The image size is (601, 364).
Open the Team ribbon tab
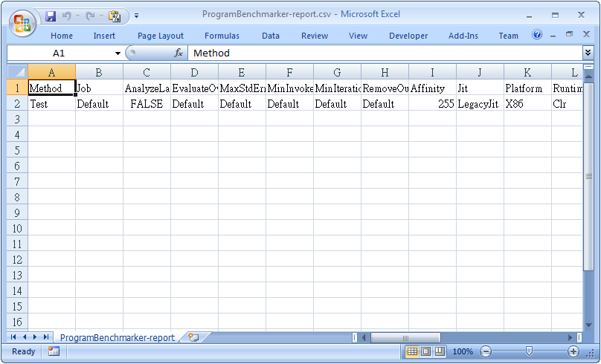tap(508, 36)
